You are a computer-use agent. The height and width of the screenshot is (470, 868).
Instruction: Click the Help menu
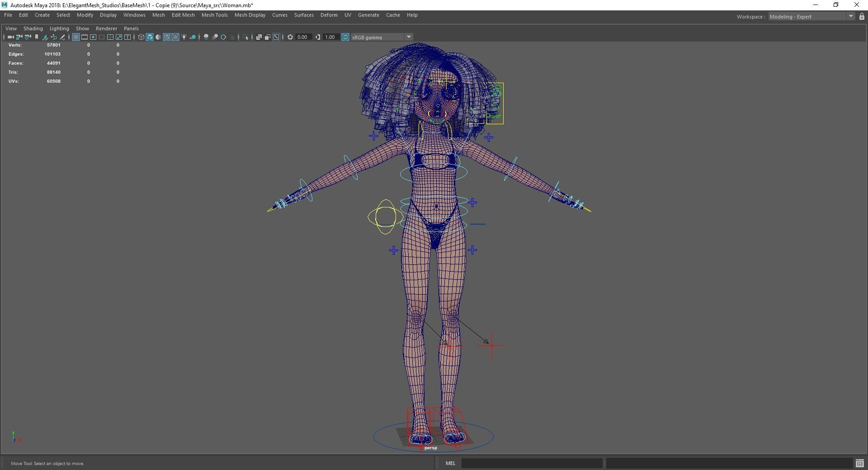(x=412, y=15)
